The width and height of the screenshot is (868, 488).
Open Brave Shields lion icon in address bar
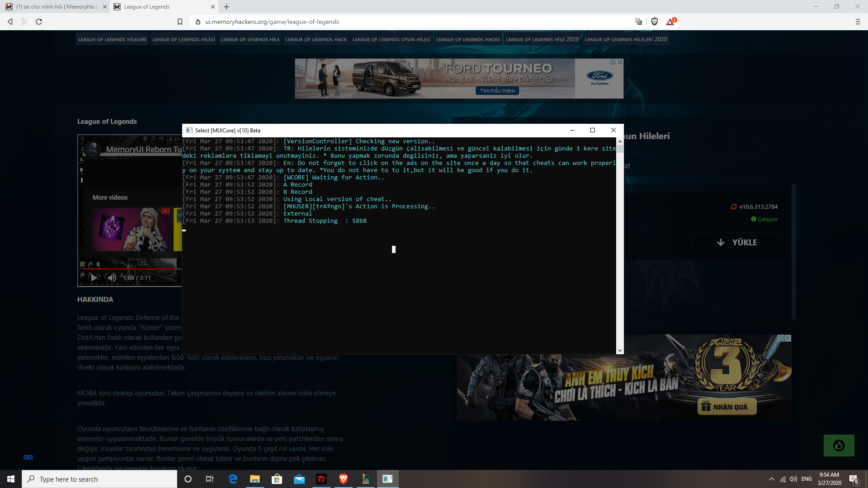pyautogui.click(x=654, y=22)
